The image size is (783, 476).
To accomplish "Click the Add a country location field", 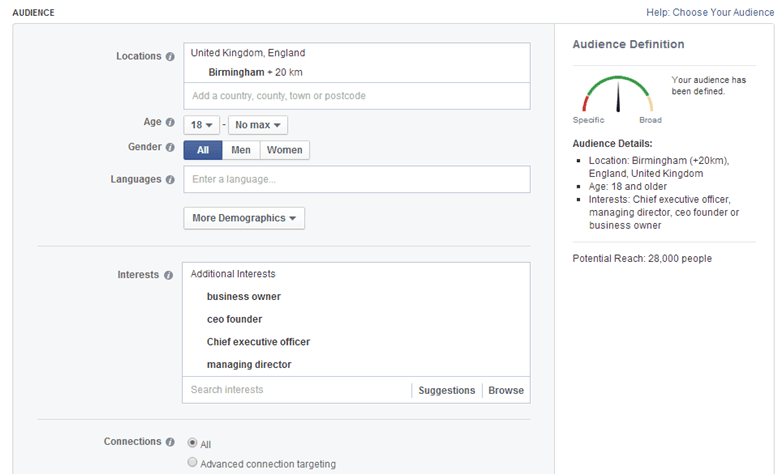I will tap(357, 96).
